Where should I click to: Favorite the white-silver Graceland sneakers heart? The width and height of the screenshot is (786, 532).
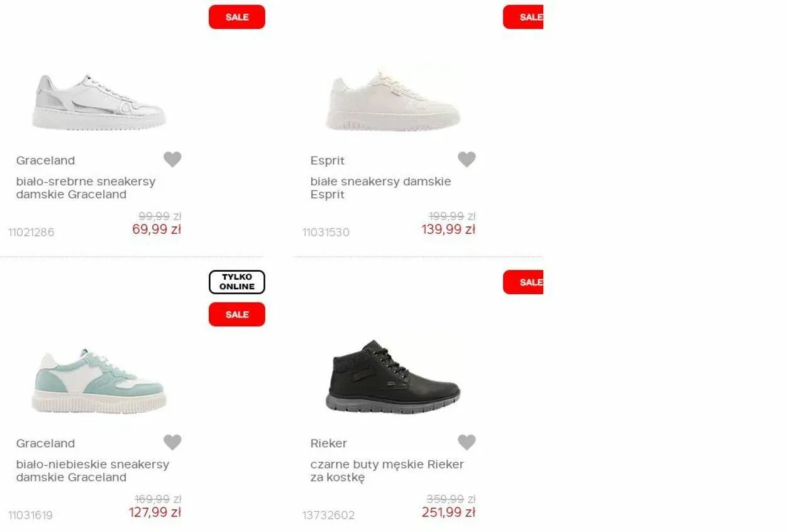coord(172,160)
